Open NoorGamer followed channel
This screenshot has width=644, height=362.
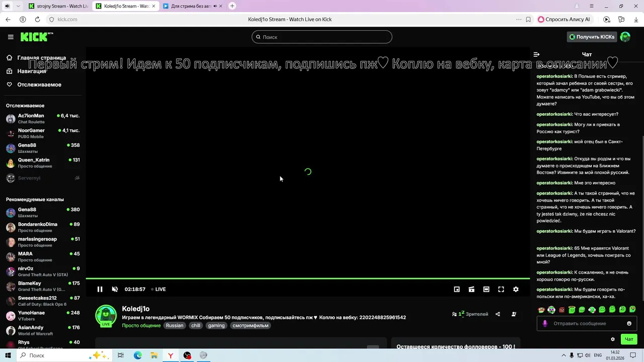point(43,133)
